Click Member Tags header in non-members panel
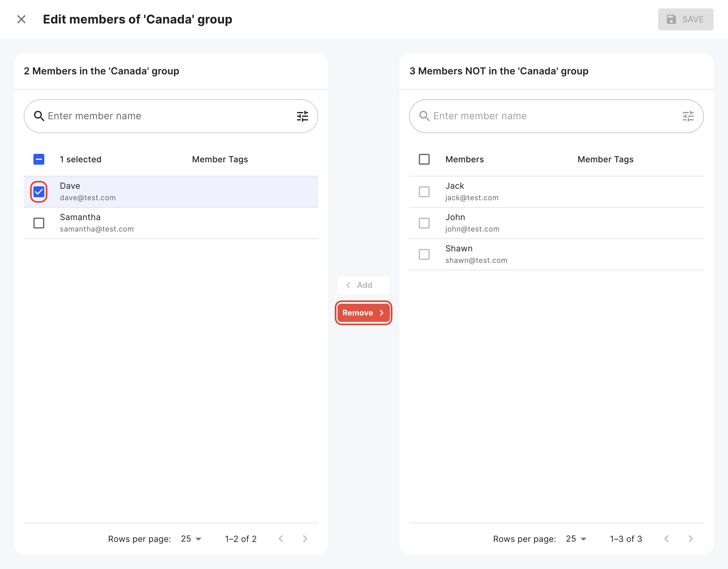The width and height of the screenshot is (728, 569). pos(605,159)
